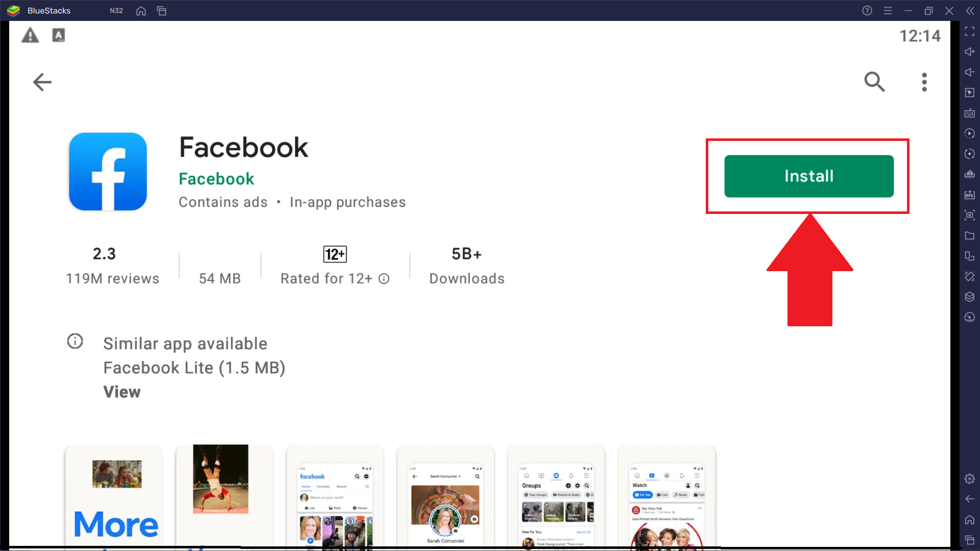Click the 5B+ Downloads stat

tap(467, 266)
